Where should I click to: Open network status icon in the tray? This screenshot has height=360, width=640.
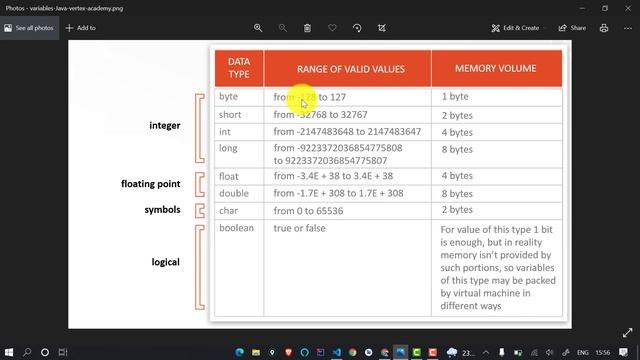click(x=534, y=352)
